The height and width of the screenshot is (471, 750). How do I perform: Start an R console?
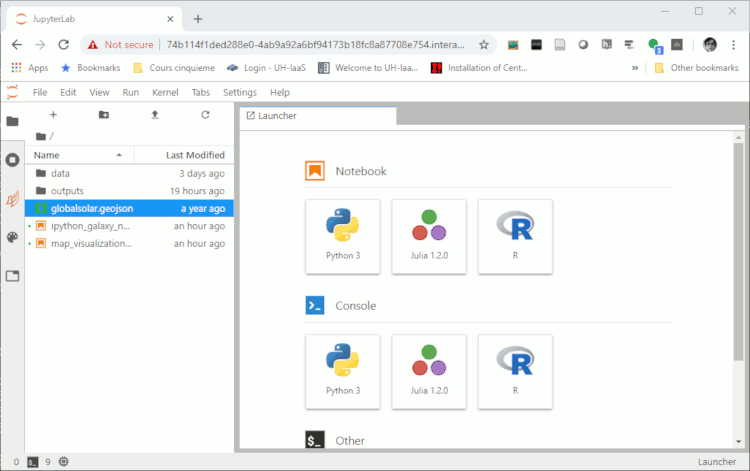515,372
